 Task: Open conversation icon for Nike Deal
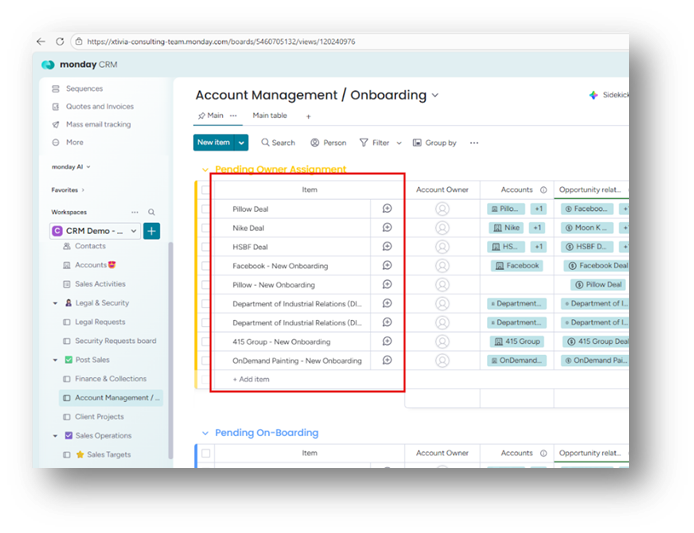[387, 228]
